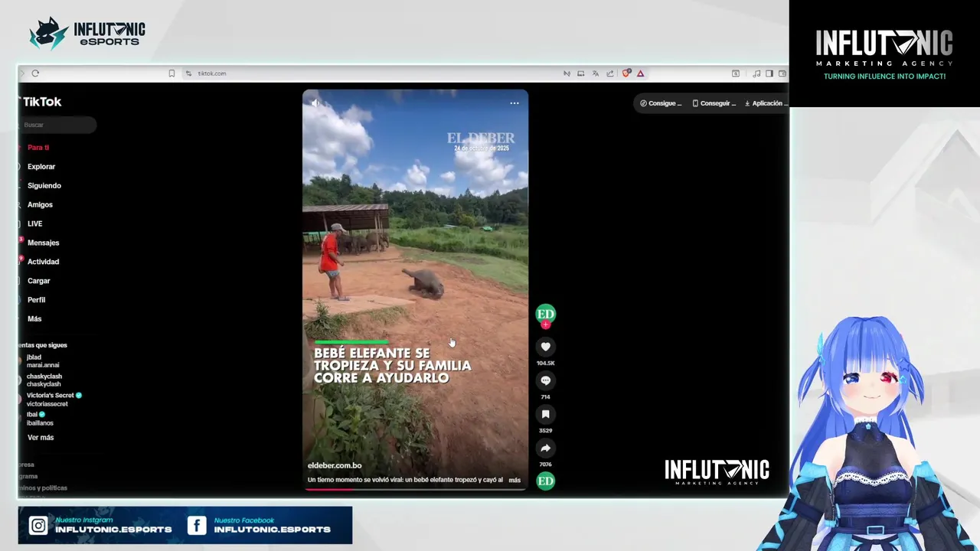
Task: Click the footer link ending in políticas
Action: coord(44,487)
